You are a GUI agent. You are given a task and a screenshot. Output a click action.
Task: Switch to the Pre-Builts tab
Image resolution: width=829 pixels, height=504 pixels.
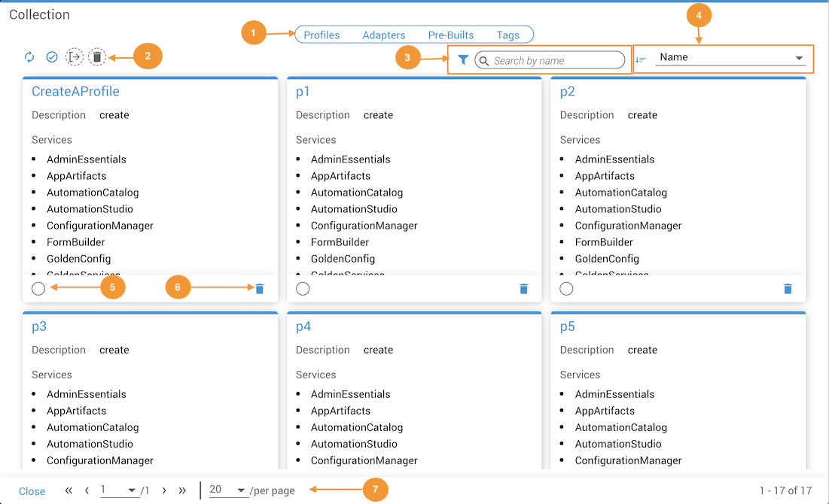(450, 35)
